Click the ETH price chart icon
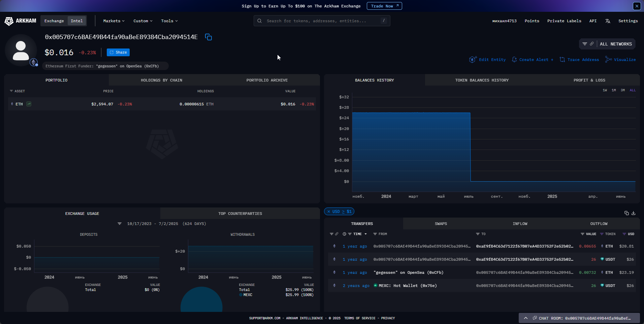This screenshot has height=324, width=644. click(29, 104)
